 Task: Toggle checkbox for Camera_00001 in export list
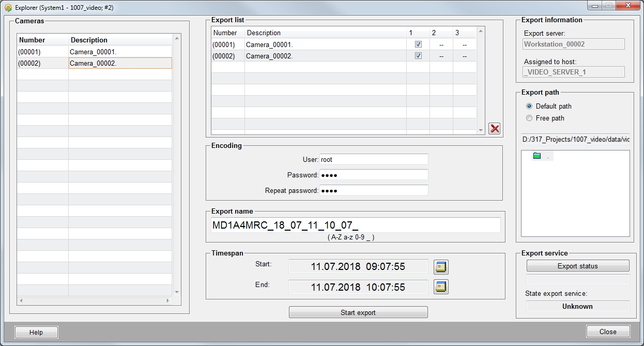coord(418,44)
